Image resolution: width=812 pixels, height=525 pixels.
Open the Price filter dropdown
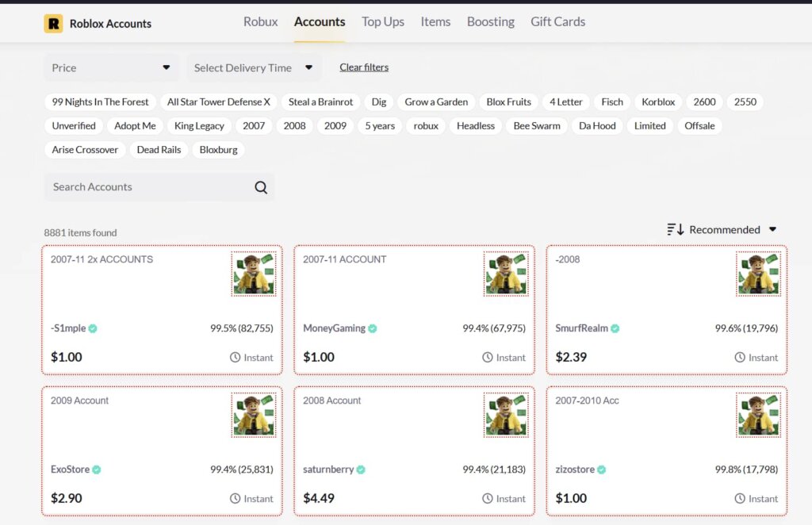pos(111,68)
